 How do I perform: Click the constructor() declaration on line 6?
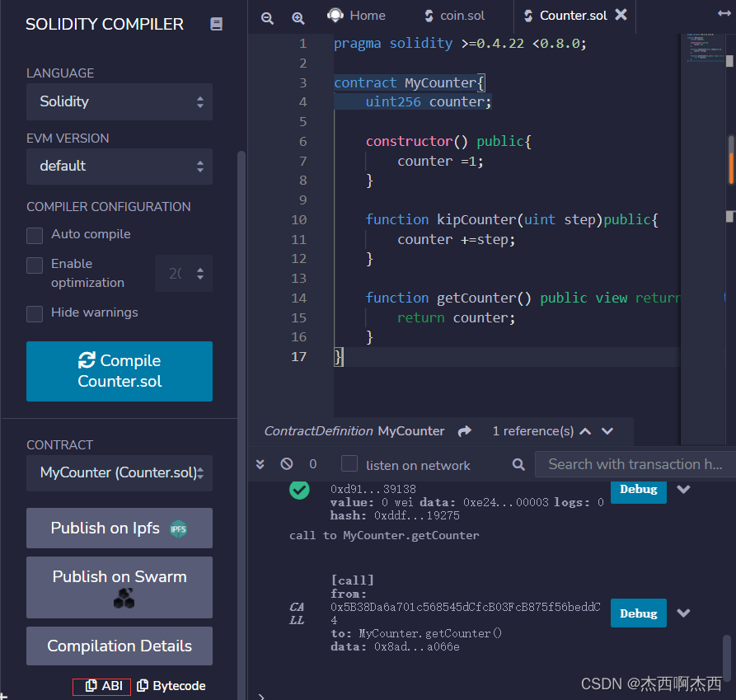click(x=448, y=142)
